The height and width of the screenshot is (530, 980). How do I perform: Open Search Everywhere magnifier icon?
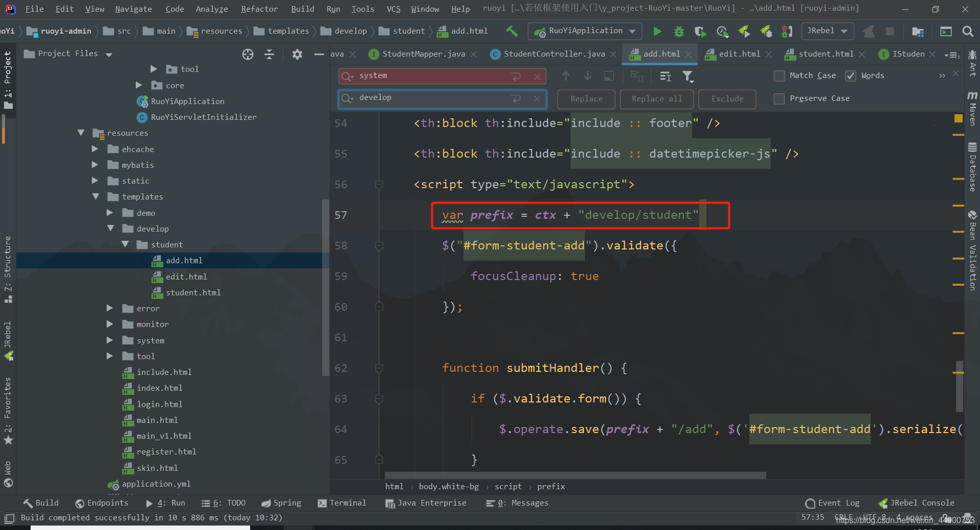pos(968,32)
